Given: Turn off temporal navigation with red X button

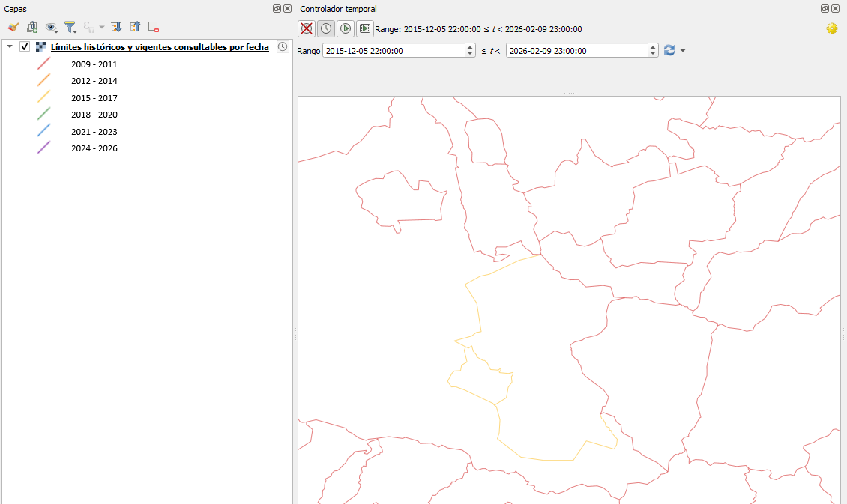Looking at the screenshot, I should point(307,29).
